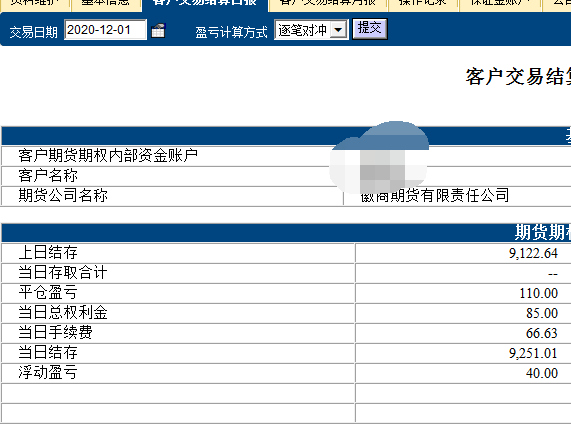Click the 期货公司名称 row label
This screenshot has width=571, height=429.
63,195
